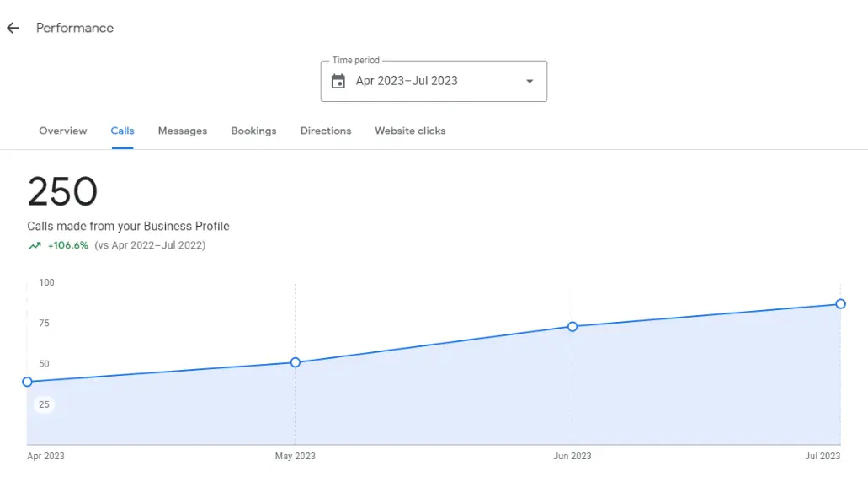Screen dimensions: 868x487
Task: Switch to the Directions tab
Action: (x=326, y=131)
